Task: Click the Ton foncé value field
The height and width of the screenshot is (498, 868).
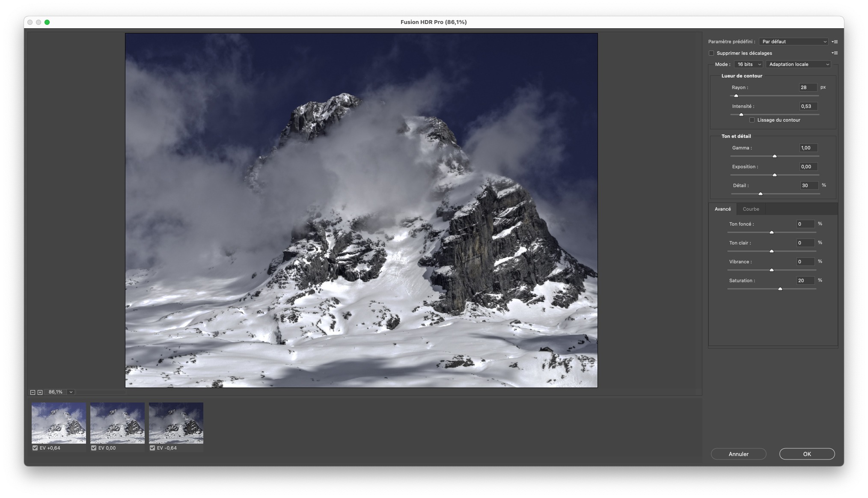Action: 806,224
